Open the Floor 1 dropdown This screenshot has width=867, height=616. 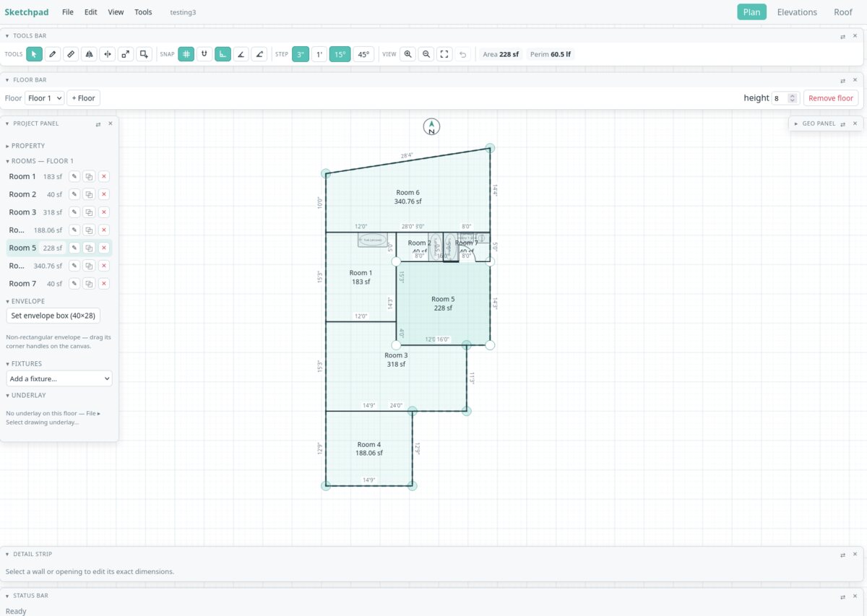tap(45, 98)
